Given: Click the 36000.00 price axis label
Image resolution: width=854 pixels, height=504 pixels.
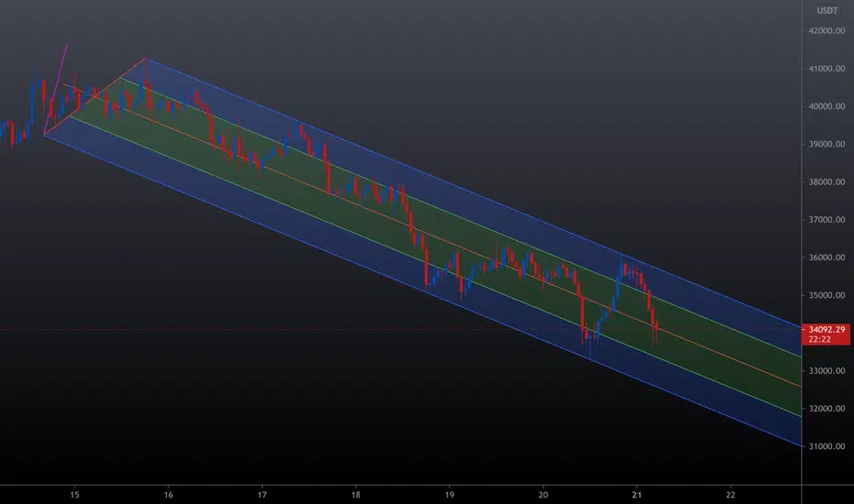Looking at the screenshot, I should [827, 257].
